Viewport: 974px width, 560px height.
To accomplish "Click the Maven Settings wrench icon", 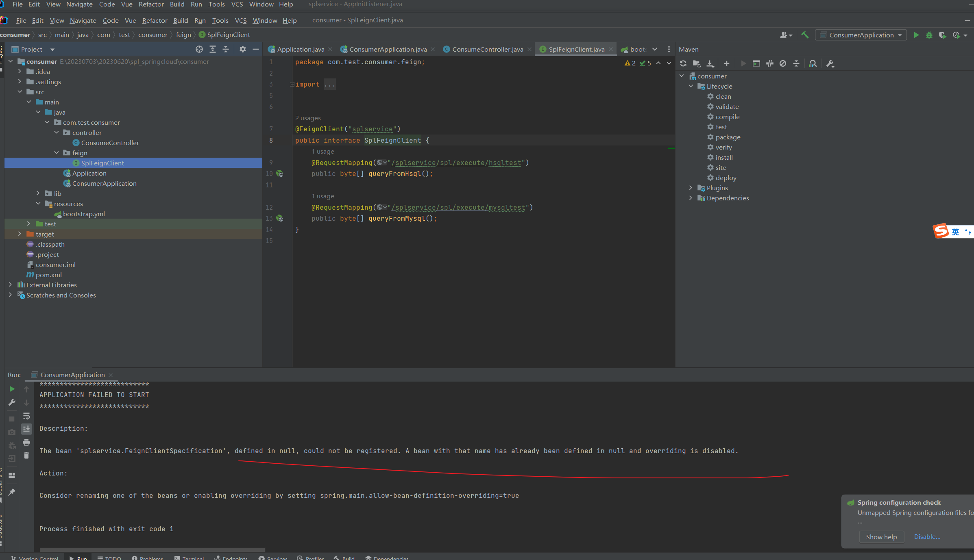I will click(830, 63).
